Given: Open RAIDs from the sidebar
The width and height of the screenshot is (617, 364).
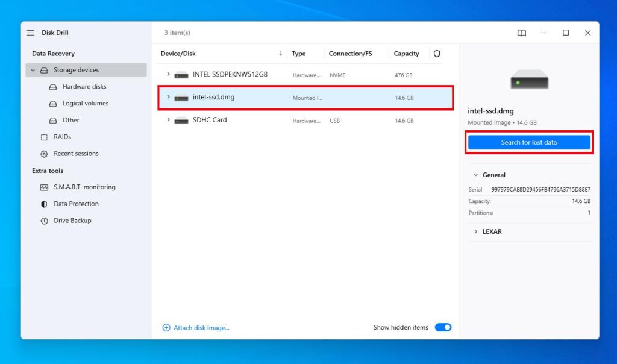Looking at the screenshot, I should point(61,137).
